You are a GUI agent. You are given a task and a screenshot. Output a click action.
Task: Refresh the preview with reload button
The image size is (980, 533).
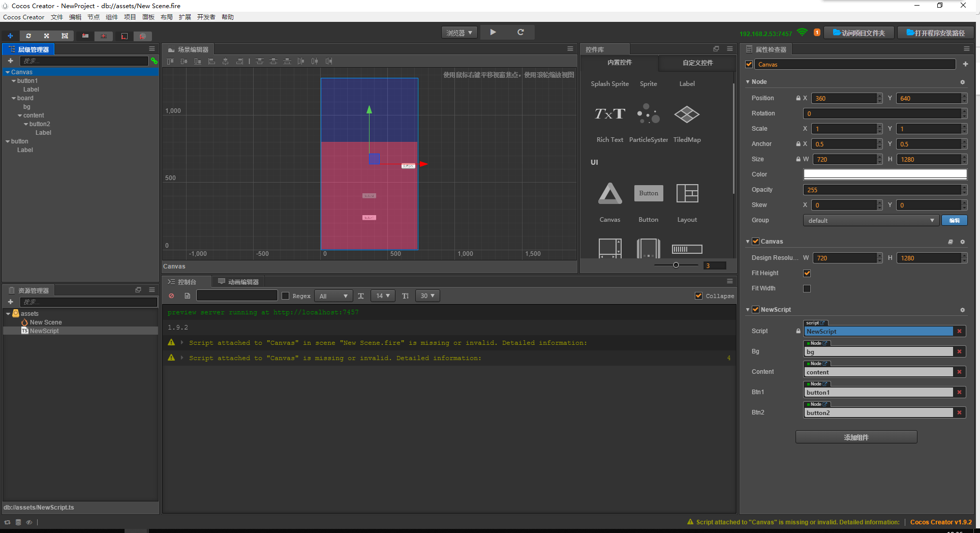tap(520, 32)
